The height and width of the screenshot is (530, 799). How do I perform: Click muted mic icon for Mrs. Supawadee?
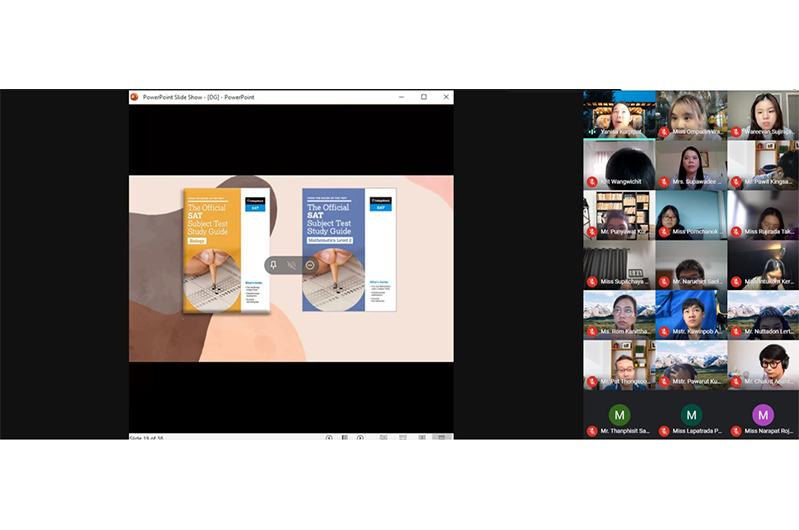click(x=664, y=181)
